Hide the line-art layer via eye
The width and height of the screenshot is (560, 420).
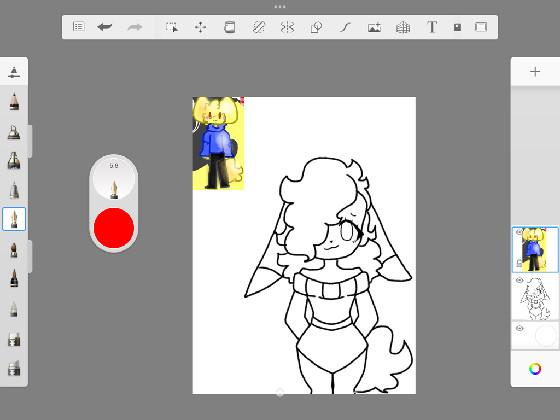tap(520, 280)
